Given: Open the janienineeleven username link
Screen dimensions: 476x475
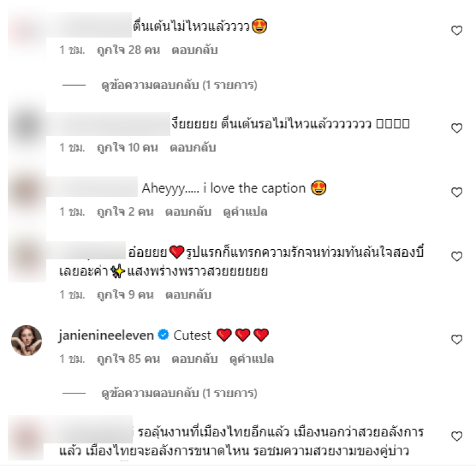Looking at the screenshot, I should coord(107,335).
